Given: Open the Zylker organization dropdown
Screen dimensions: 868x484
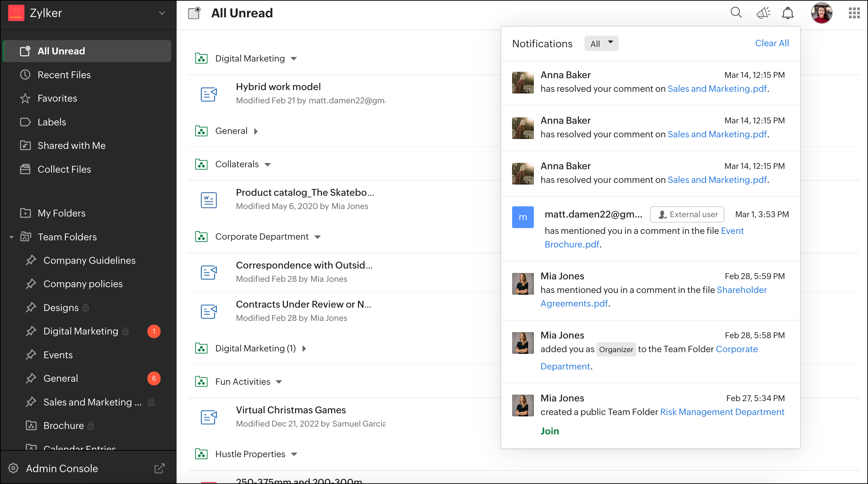Looking at the screenshot, I should pyautogui.click(x=162, y=13).
